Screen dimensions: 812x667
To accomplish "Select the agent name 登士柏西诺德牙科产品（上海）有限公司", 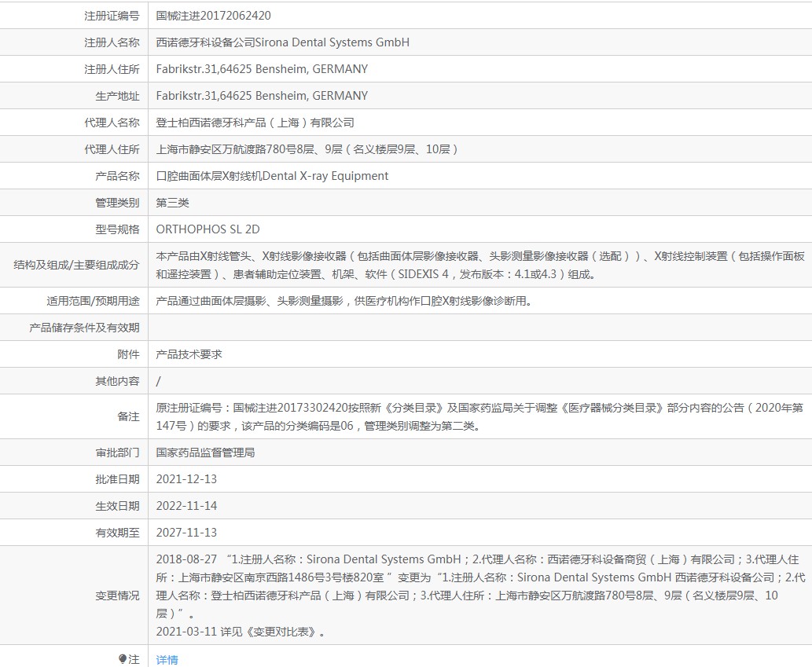I will coord(255,123).
